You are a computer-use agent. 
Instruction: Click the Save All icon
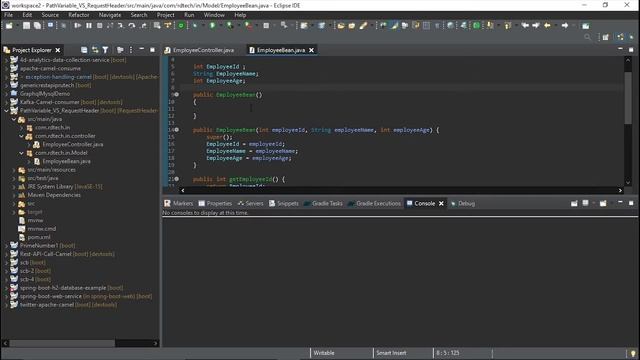click(x=37, y=26)
